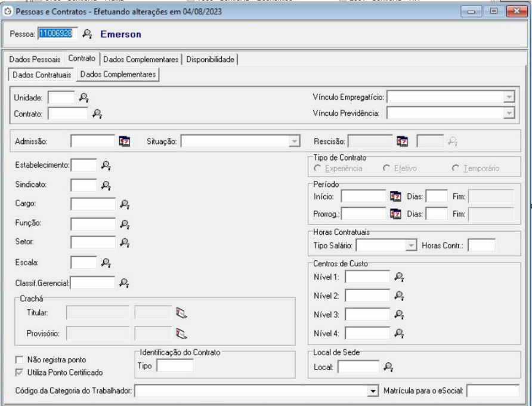Open the Disponibilidade tab
The height and width of the screenshot is (406, 532).
click(210, 59)
